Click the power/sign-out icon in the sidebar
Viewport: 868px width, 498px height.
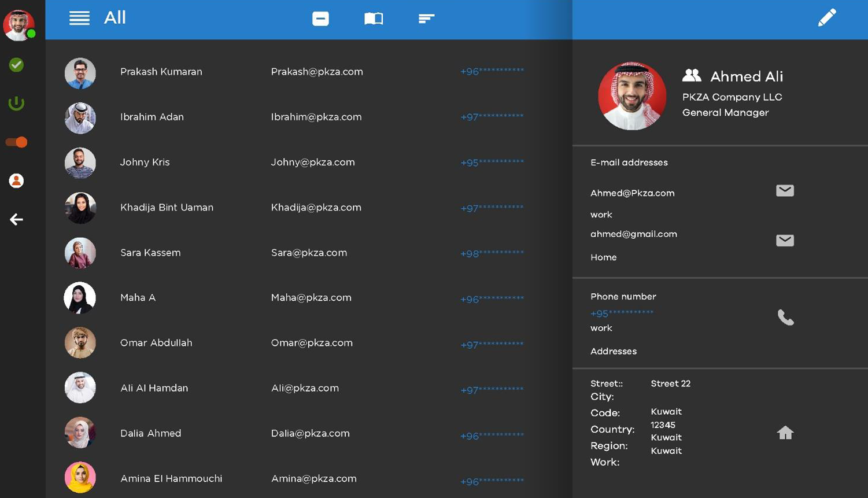pos(16,103)
